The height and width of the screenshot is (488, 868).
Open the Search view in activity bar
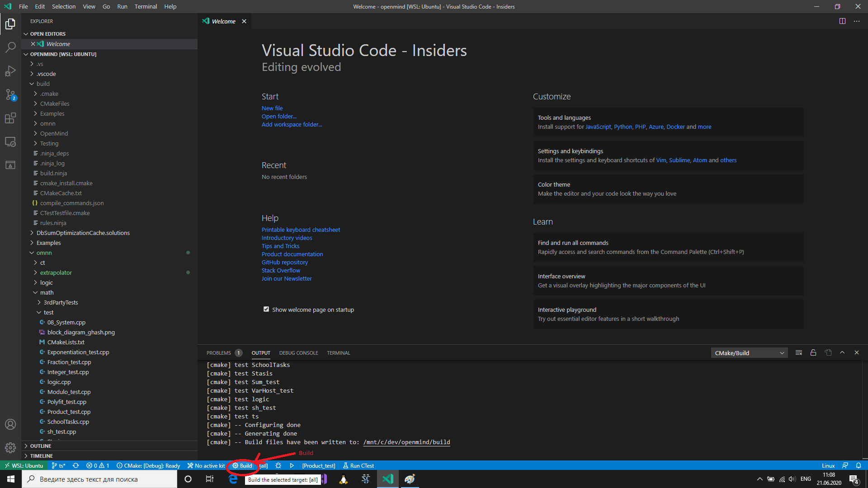[10, 47]
